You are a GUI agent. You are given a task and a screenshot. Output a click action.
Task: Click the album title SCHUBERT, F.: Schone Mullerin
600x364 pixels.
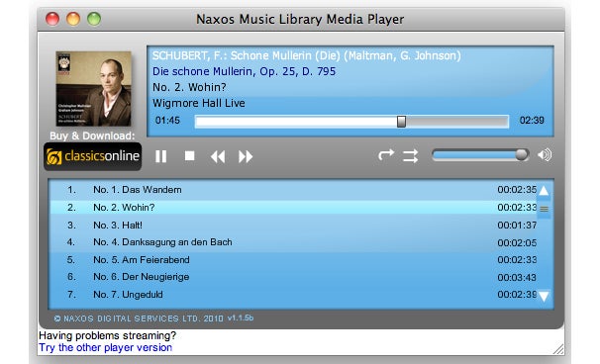click(307, 55)
